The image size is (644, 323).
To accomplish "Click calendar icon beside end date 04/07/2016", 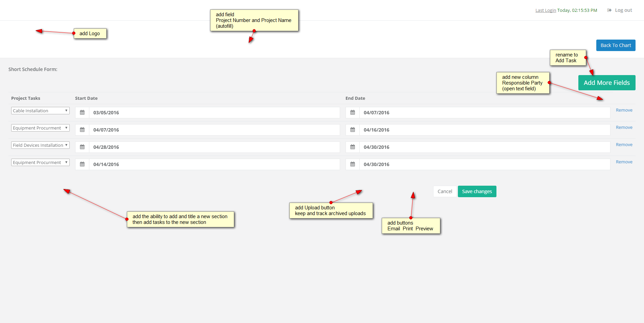I will (353, 113).
